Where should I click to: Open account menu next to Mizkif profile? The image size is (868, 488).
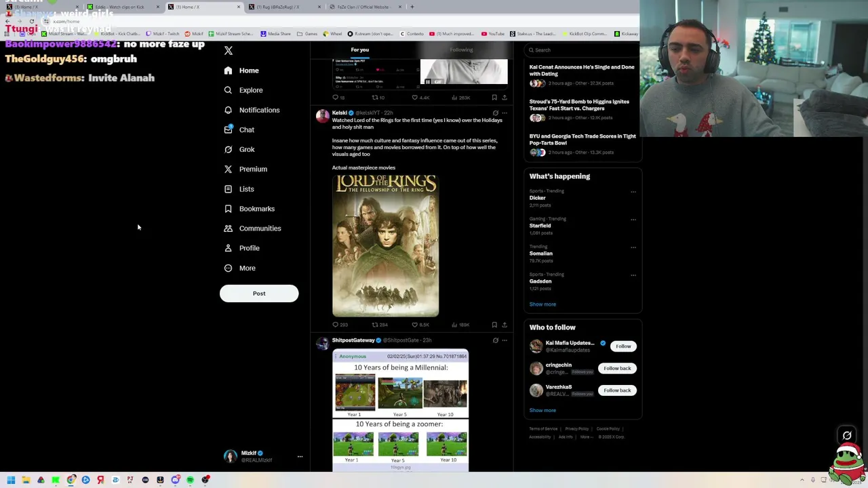pos(300,457)
